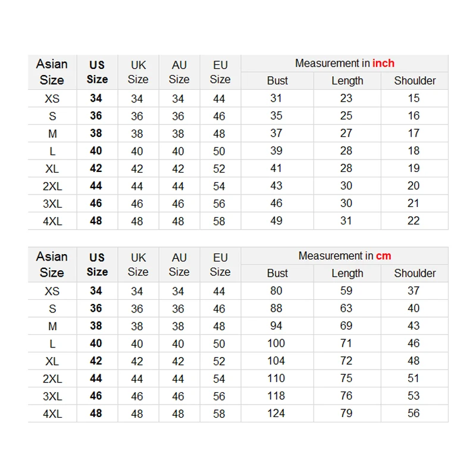The height and width of the screenshot is (476, 476).
Task: Click the red 'inch' label in top table
Action: tap(383, 63)
